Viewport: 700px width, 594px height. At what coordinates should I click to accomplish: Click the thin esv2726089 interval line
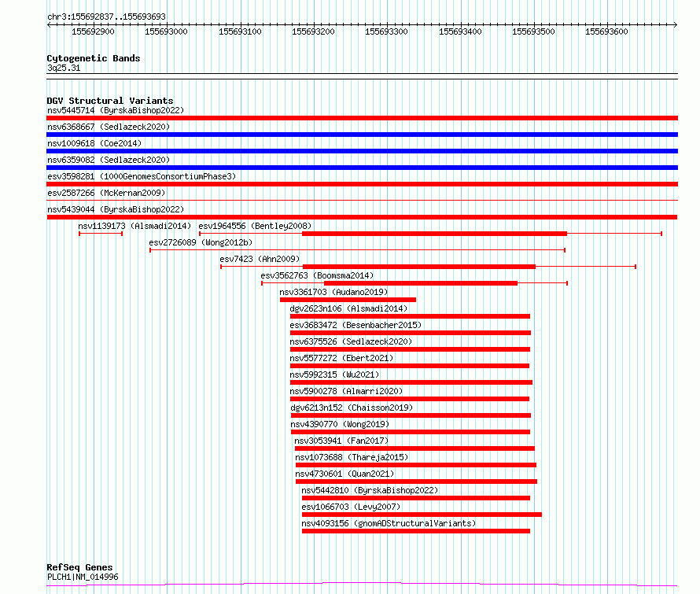pos(358,250)
